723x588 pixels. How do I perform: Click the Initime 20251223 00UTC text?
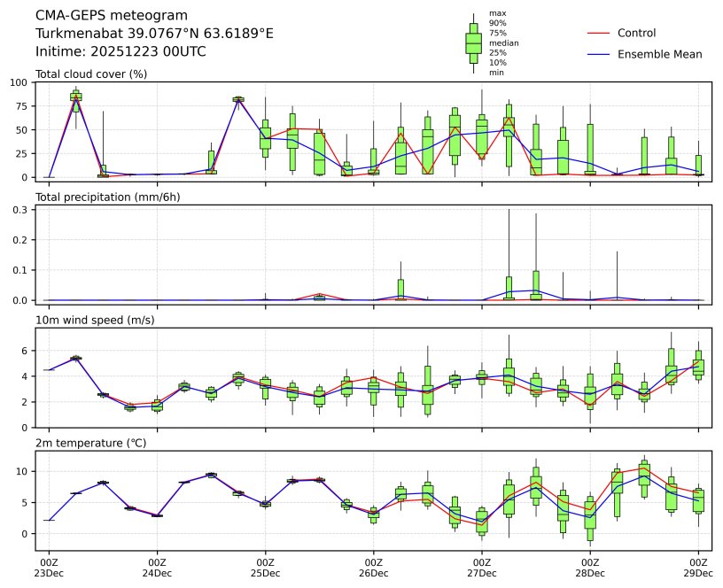click(120, 51)
